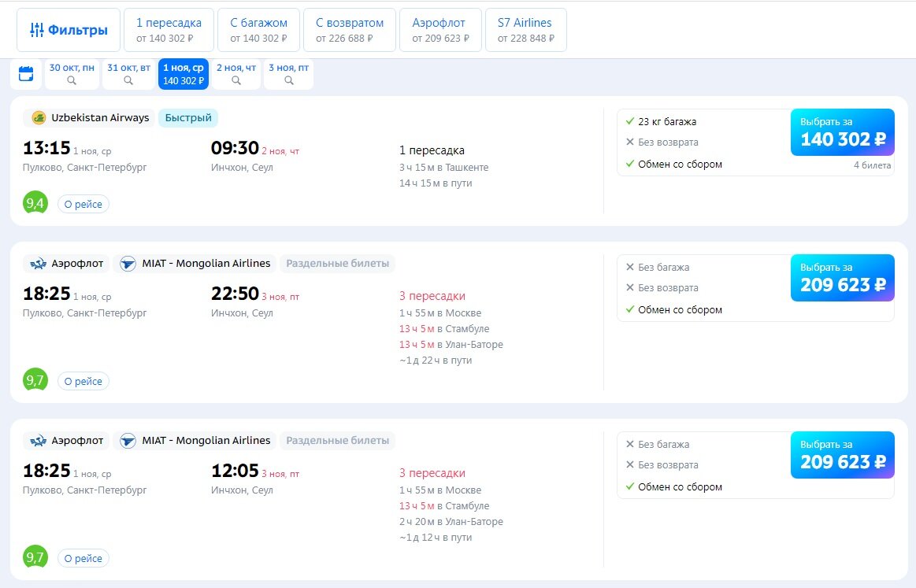
Task: Switch to the 2 ноя, чт date tab
Action: (x=235, y=71)
